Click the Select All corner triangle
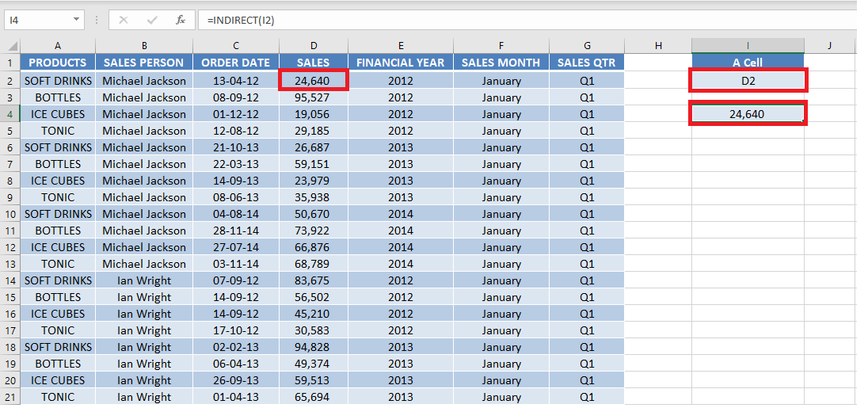The width and height of the screenshot is (868, 408). pos(13,46)
